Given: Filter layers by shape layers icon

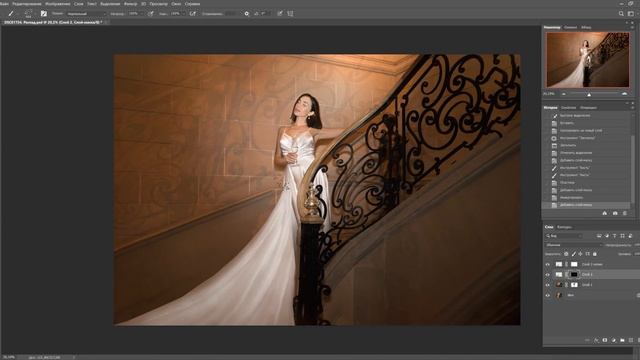Looking at the screenshot, I should [622, 236].
